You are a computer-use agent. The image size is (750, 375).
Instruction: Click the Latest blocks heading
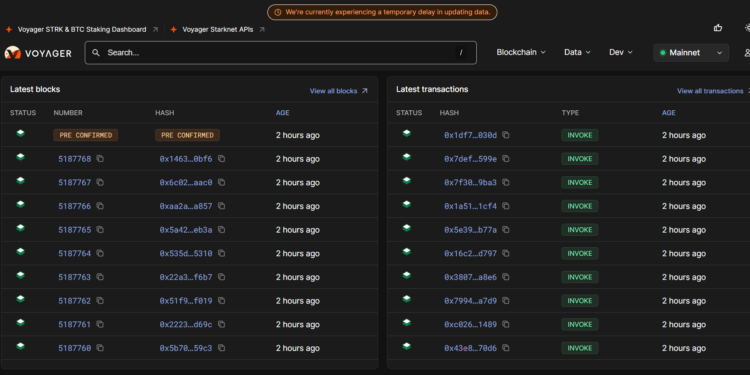[35, 89]
